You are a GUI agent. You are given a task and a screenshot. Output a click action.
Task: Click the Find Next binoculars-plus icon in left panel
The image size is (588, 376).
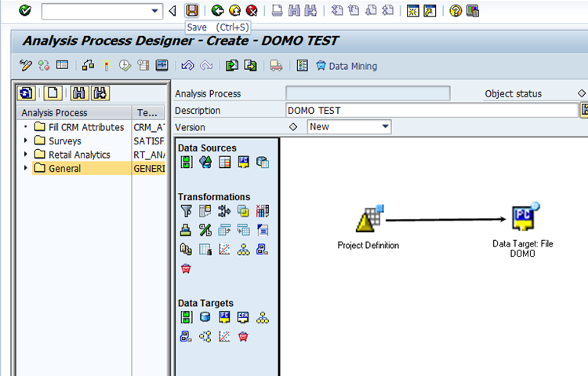click(100, 93)
